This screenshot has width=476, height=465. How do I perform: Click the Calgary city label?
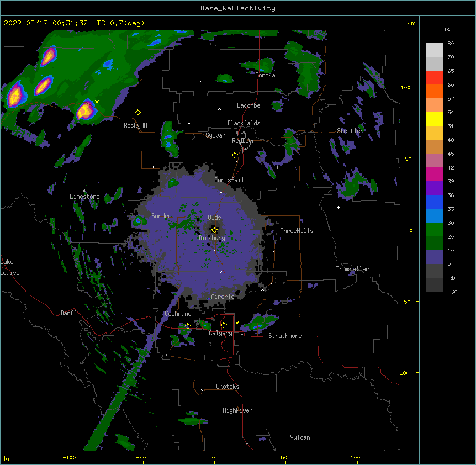coord(220,333)
